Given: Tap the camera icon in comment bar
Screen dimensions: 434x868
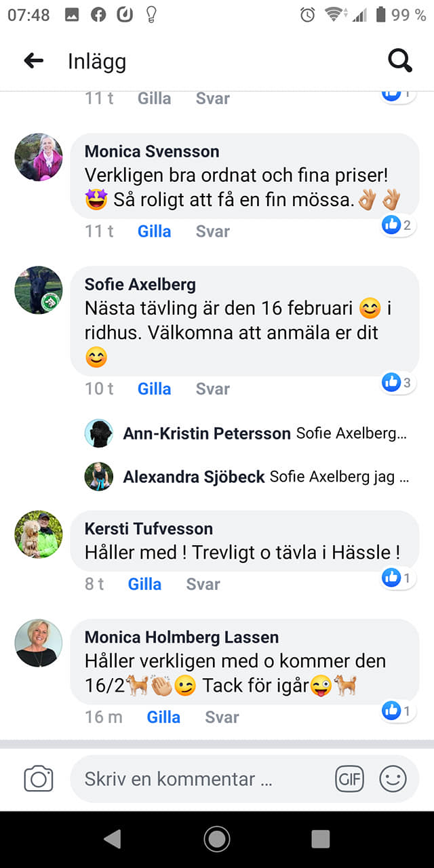Looking at the screenshot, I should [x=39, y=779].
